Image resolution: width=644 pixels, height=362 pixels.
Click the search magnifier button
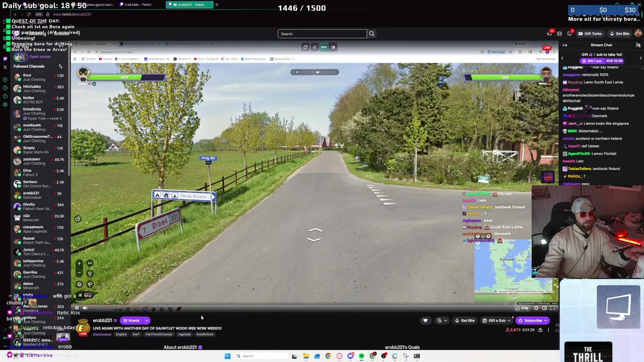click(x=372, y=34)
